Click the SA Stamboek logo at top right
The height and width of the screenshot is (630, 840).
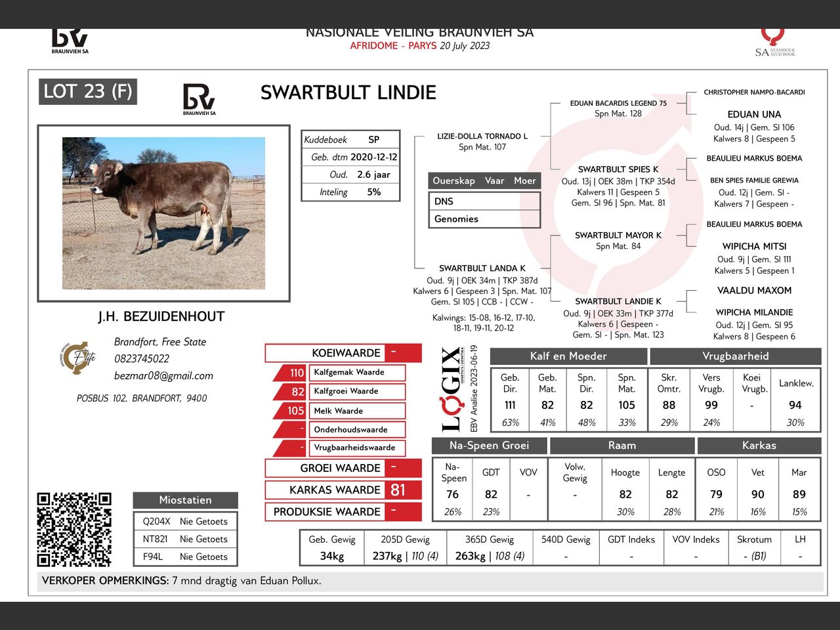774,42
